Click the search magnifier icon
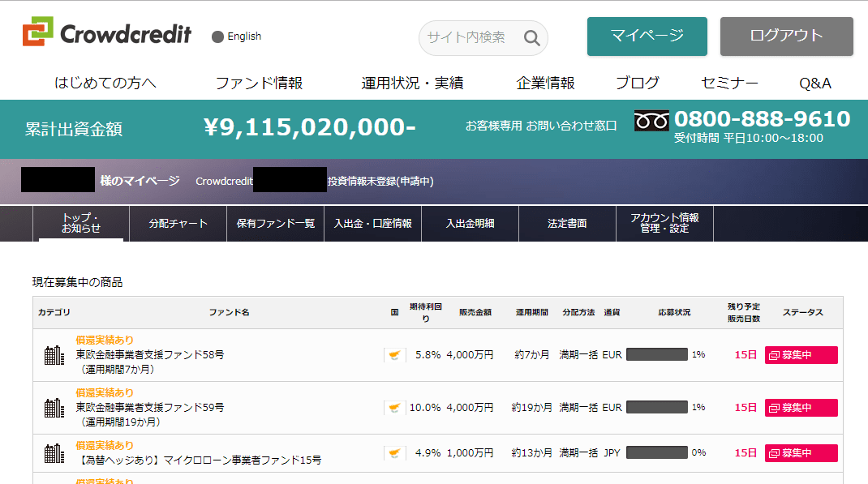 [x=531, y=37]
